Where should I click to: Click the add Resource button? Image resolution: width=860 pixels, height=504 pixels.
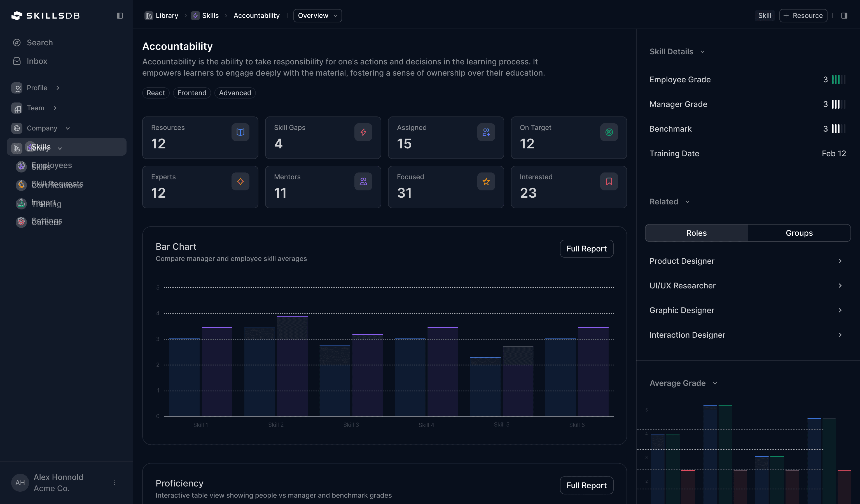coord(803,16)
